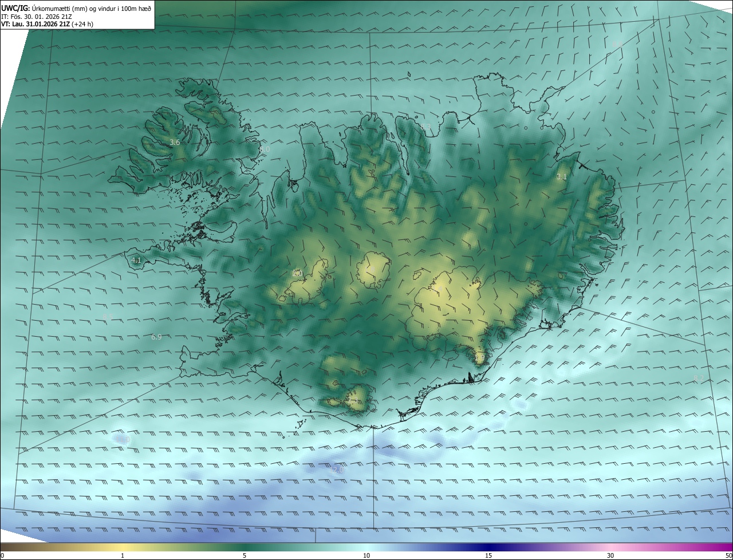Click the 15 tick on color scale
This screenshot has height=560, width=733.
[x=488, y=555]
